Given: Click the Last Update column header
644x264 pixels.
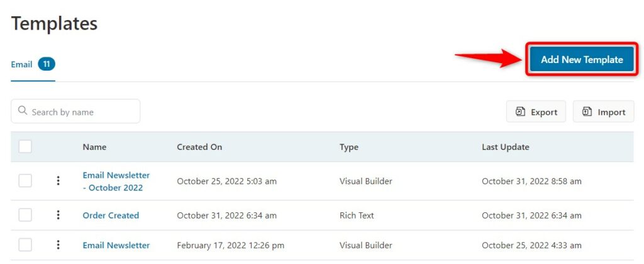Looking at the screenshot, I should pos(506,147).
